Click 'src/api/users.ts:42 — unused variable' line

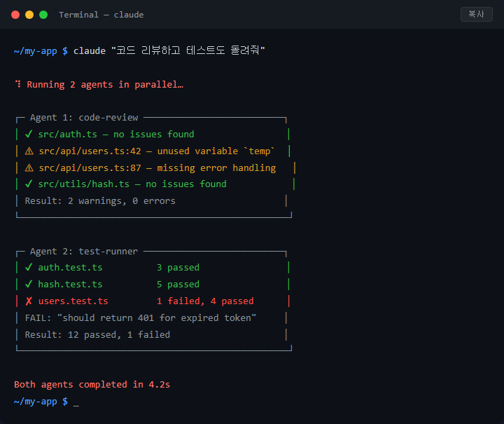coord(157,151)
